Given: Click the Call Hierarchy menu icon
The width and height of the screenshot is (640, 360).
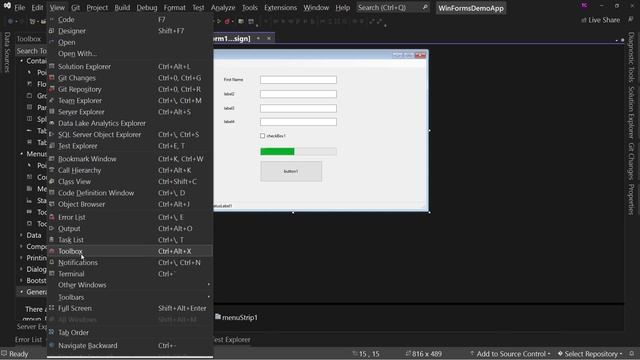Looking at the screenshot, I should click(x=51, y=170).
